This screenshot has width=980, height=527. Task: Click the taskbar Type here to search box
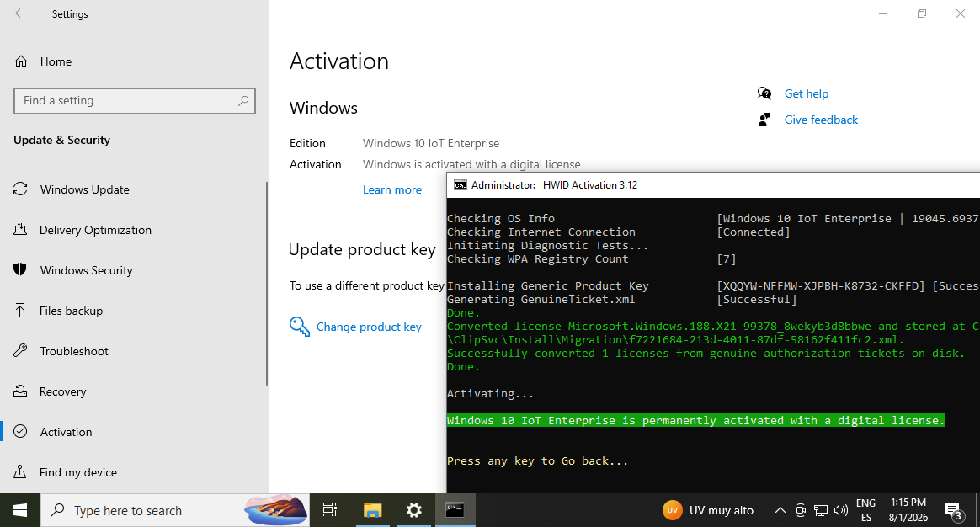[x=175, y=510]
